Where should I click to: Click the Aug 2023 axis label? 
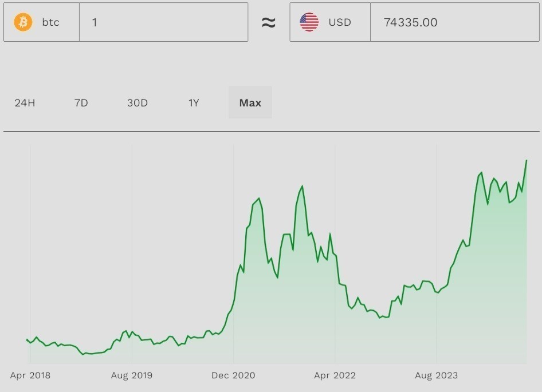coord(437,375)
